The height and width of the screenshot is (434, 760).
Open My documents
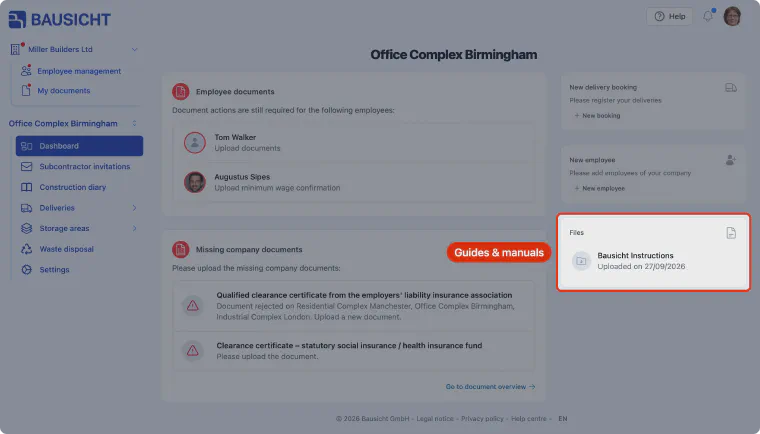(x=63, y=91)
